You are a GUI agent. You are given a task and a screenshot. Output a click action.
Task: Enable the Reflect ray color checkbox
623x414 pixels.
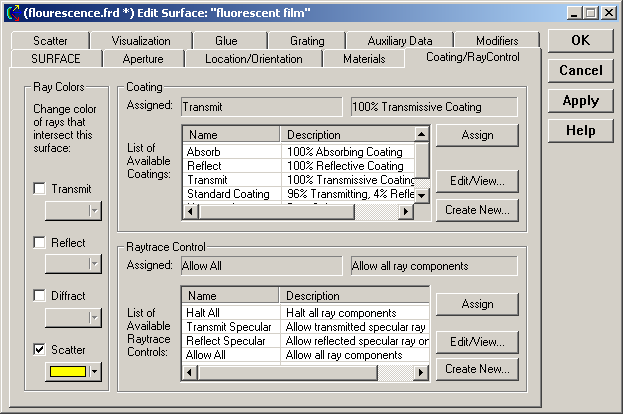tap(40, 243)
